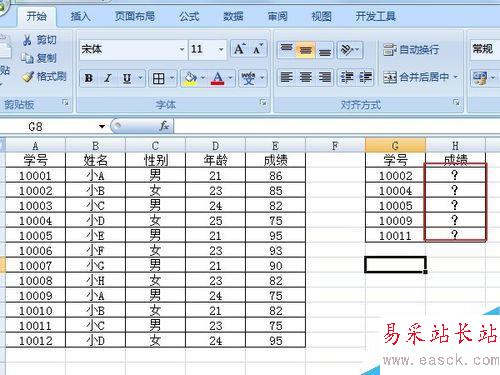Select cell 10011 in column G
Image resolution: width=500 pixels, height=375 pixels.
[x=395, y=235]
